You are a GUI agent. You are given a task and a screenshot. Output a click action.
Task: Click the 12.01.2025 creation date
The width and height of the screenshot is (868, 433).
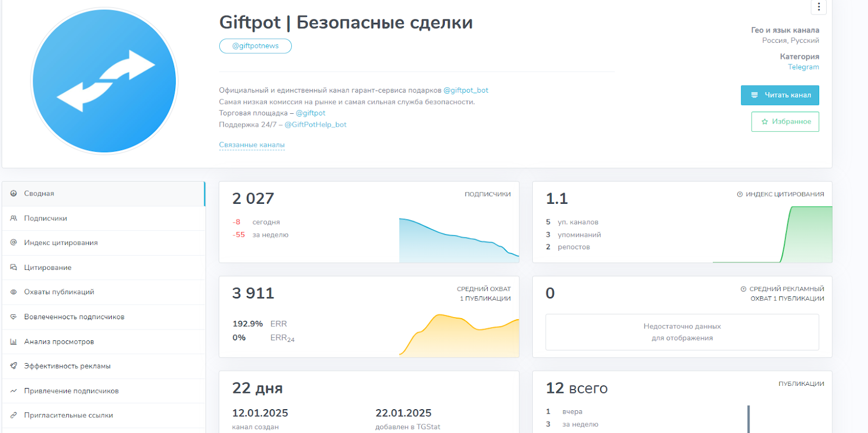tap(260, 413)
